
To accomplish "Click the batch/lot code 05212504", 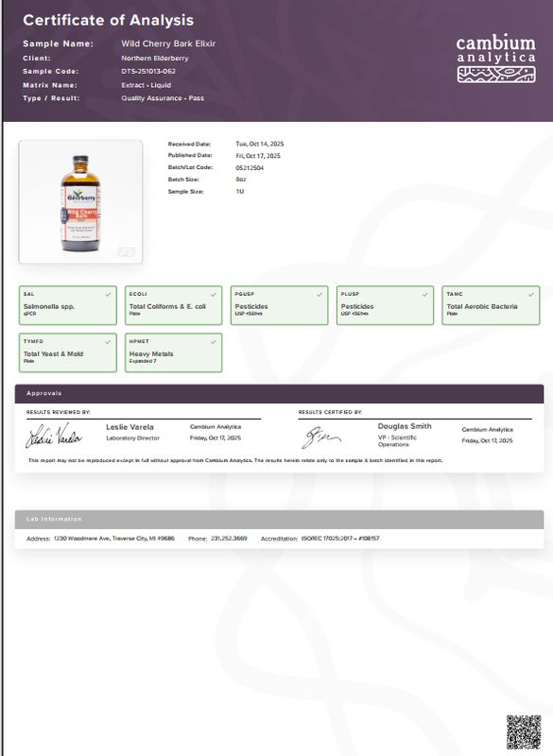I will pyautogui.click(x=250, y=168).
